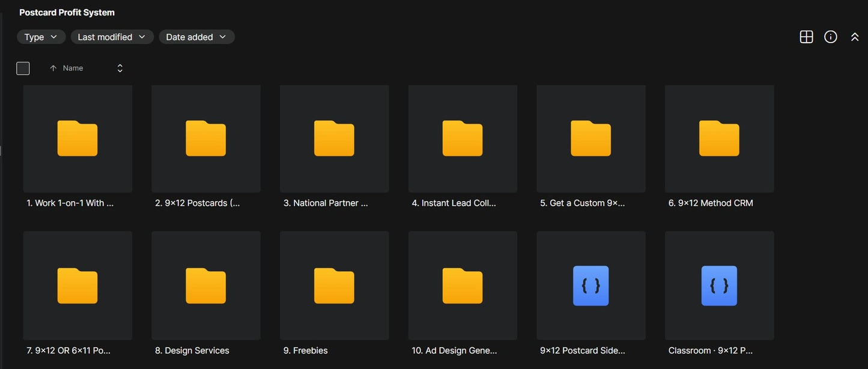Select the '9. Freebies' label
Screen dimensions: 868x369
tap(306, 350)
